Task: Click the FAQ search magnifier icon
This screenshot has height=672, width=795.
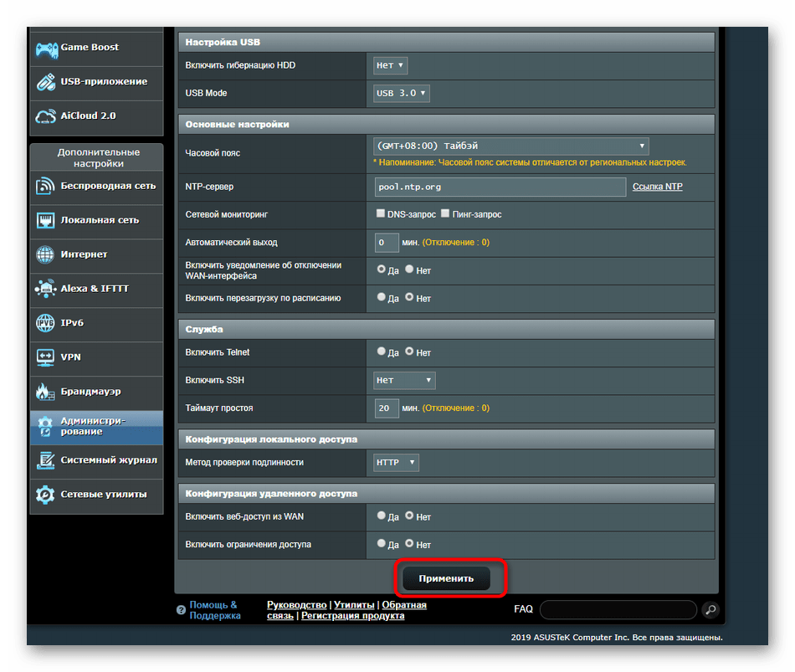Action: point(710,609)
